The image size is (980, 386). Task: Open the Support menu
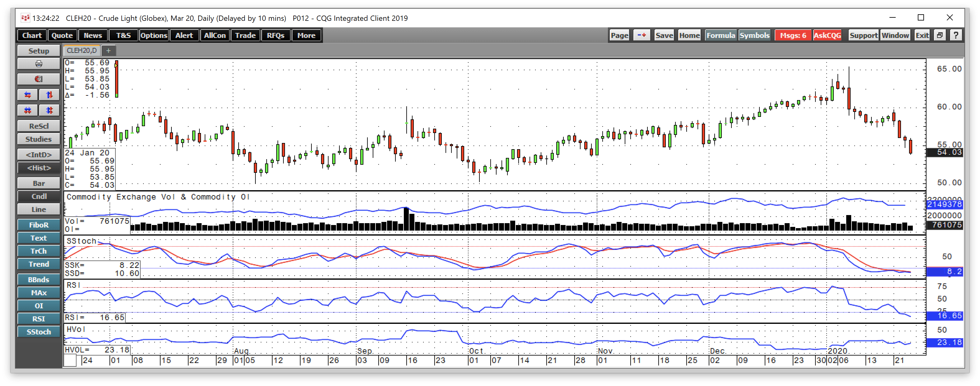point(864,35)
